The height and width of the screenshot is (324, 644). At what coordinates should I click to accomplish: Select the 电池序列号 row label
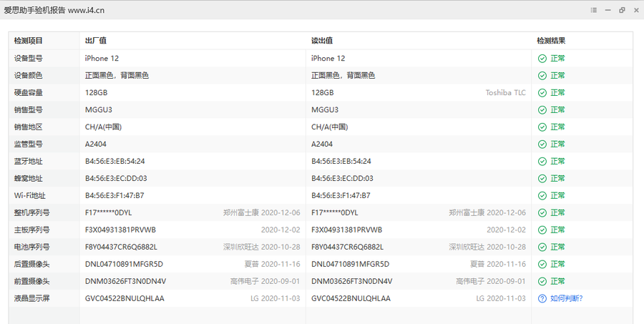tap(32, 247)
